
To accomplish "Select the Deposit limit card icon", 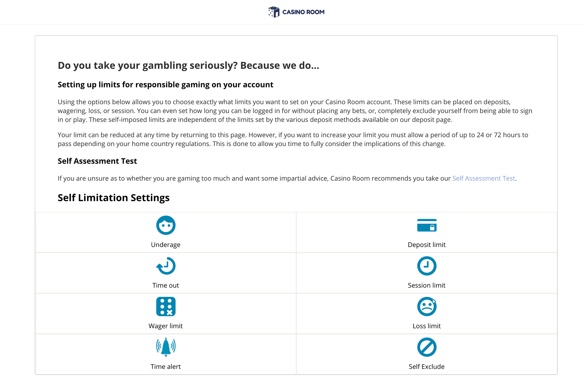I will point(427,225).
